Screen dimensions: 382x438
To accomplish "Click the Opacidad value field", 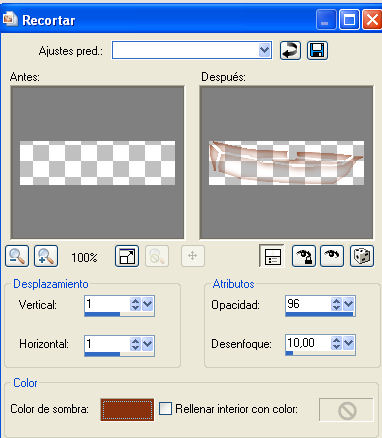I will [308, 304].
